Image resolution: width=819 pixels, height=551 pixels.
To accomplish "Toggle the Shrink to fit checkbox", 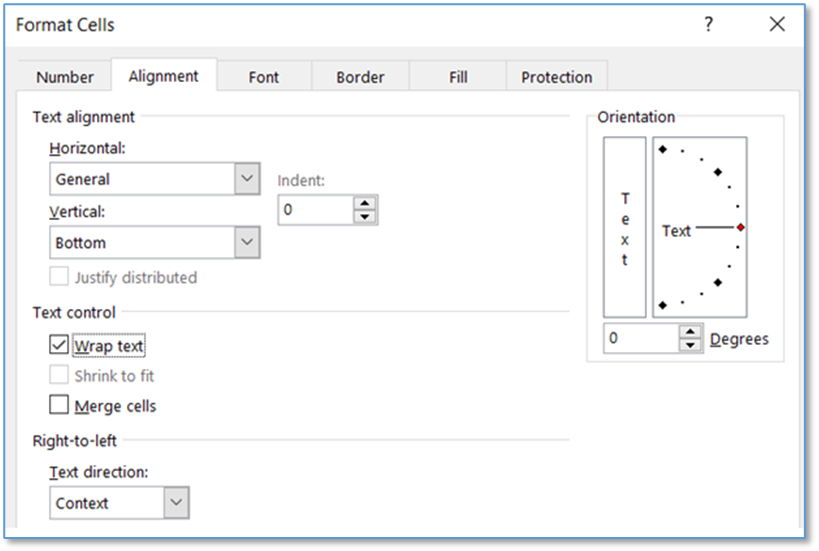I will pyautogui.click(x=59, y=376).
